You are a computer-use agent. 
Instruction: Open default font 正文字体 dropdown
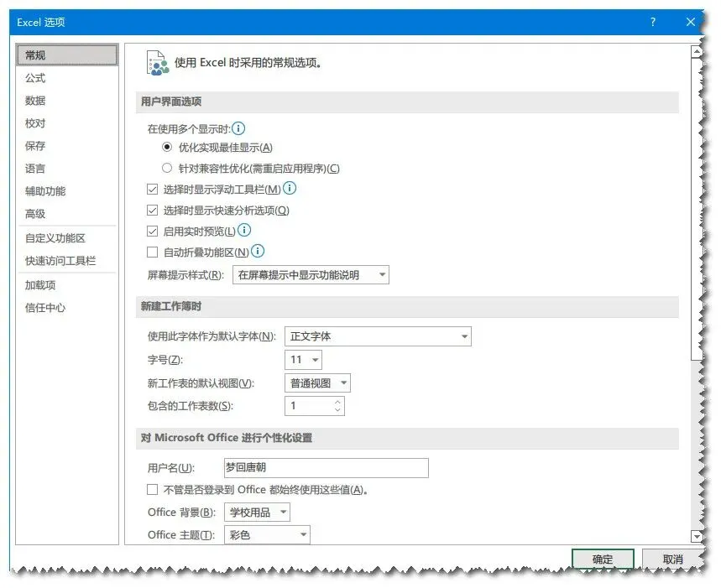pos(378,336)
